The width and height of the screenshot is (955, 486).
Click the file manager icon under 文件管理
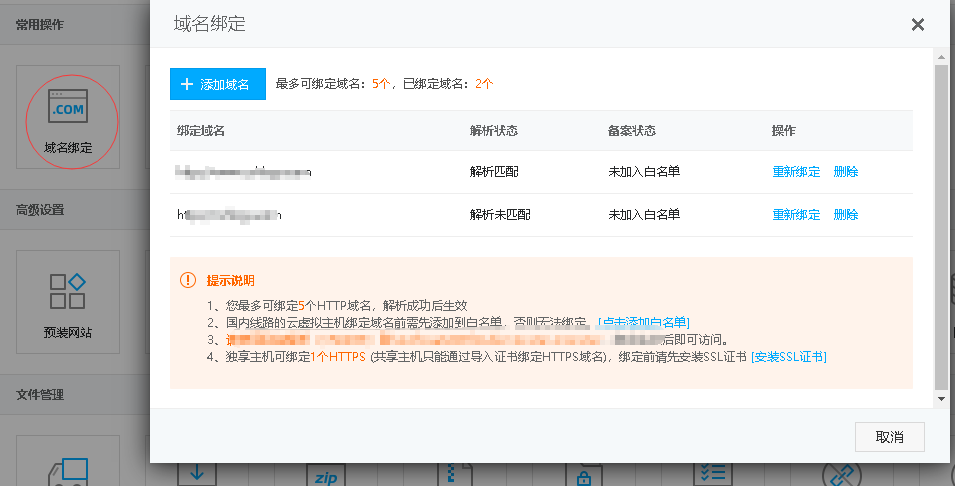coord(68,472)
